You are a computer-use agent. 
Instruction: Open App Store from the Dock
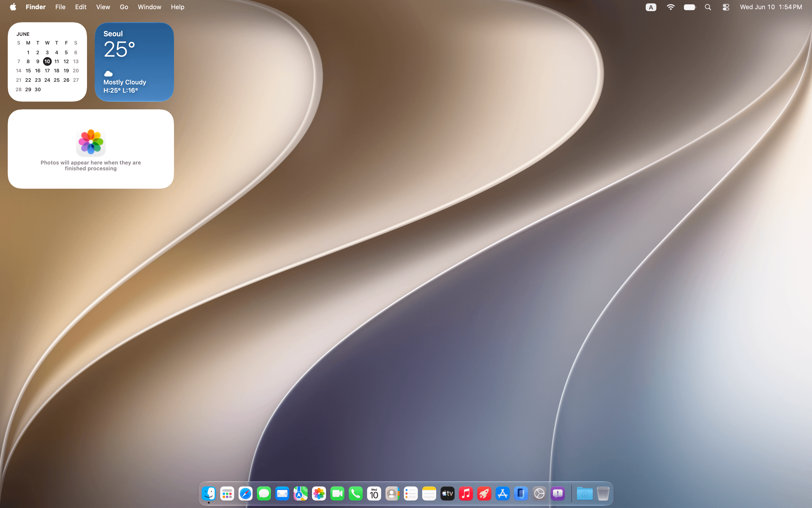tap(503, 493)
